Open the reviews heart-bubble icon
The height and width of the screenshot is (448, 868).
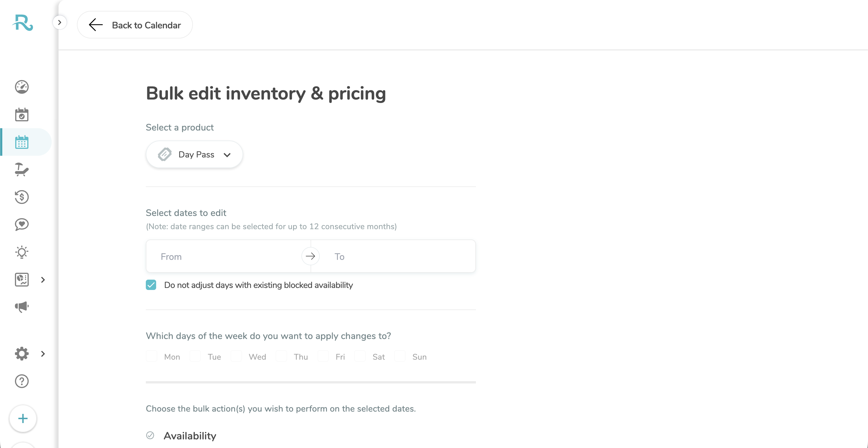pyautogui.click(x=22, y=224)
